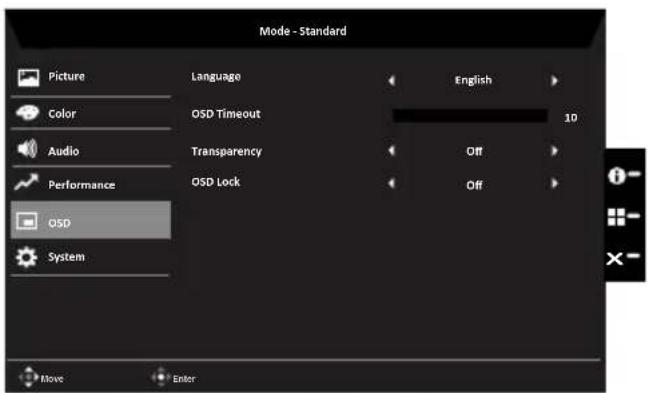Click the Audio speaker icon

(x=27, y=149)
